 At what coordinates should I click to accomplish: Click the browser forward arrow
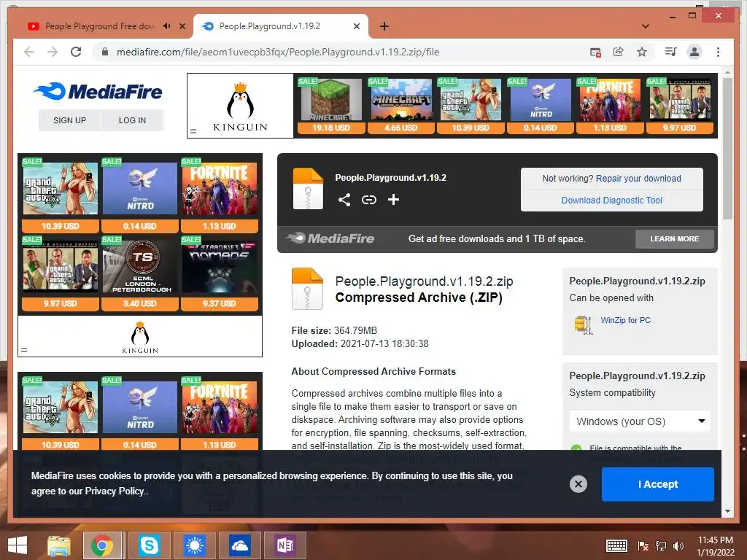click(x=53, y=52)
